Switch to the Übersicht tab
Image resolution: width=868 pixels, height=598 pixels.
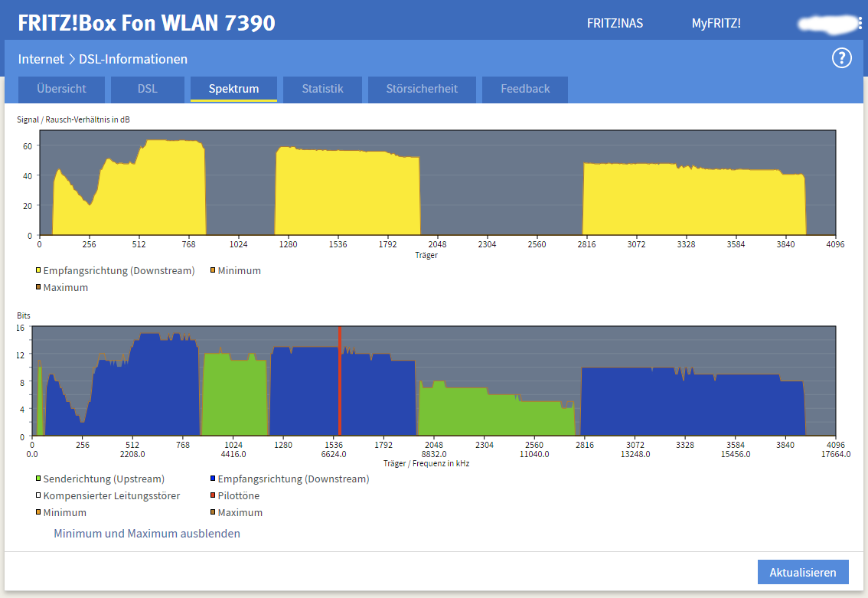tap(62, 89)
